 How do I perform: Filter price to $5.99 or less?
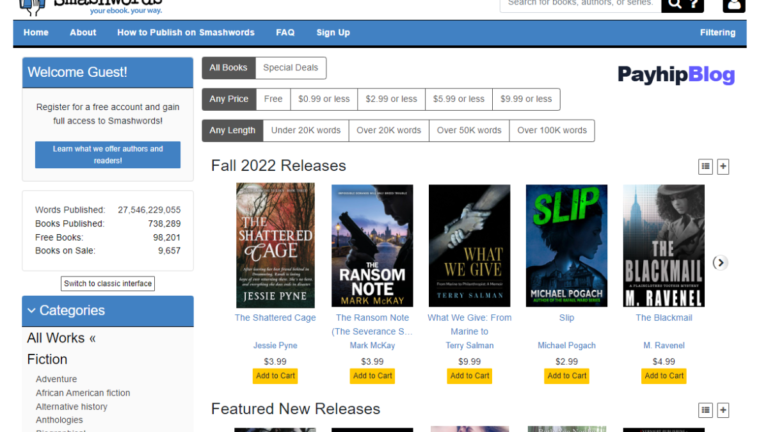pyautogui.click(x=458, y=99)
